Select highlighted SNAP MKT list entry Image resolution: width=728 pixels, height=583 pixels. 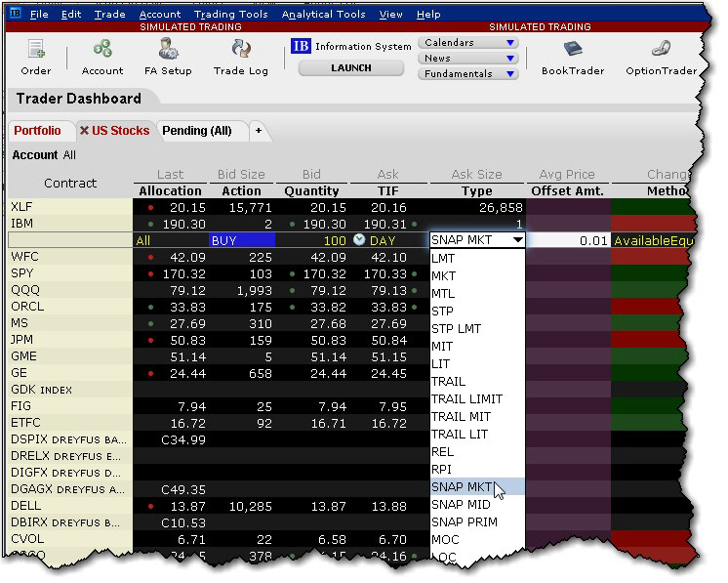[x=477, y=487]
